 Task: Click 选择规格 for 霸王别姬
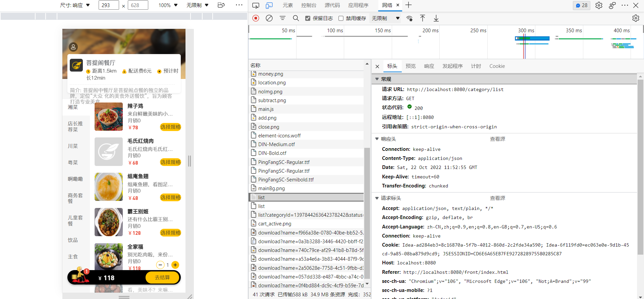point(170,233)
